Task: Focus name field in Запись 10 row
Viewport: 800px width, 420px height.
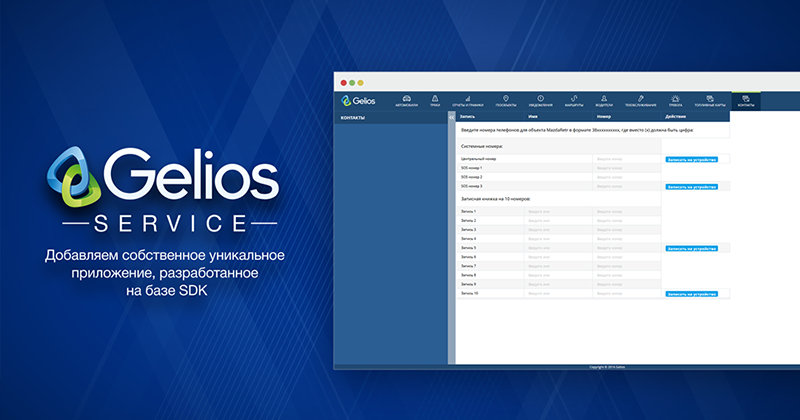Action: tap(558, 293)
